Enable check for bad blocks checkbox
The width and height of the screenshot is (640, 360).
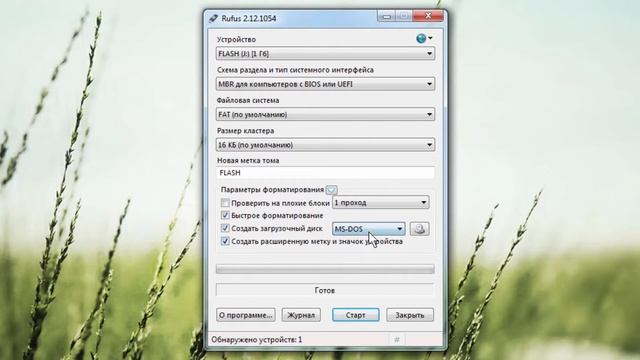click(x=225, y=202)
